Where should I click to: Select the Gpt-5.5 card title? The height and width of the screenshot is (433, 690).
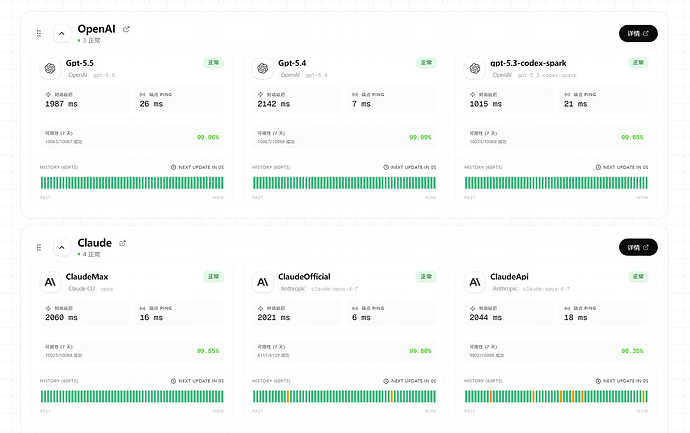(80, 63)
